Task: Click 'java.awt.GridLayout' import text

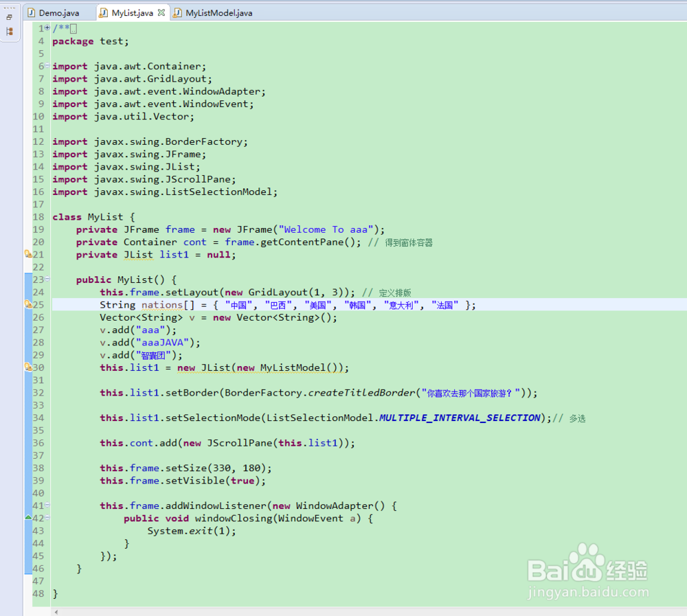Action: click(x=150, y=79)
